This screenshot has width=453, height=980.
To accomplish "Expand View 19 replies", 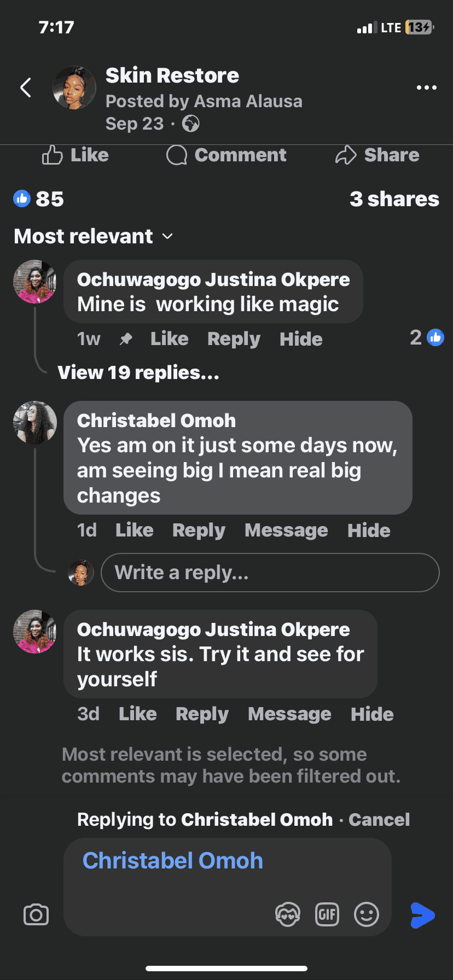I will click(138, 373).
